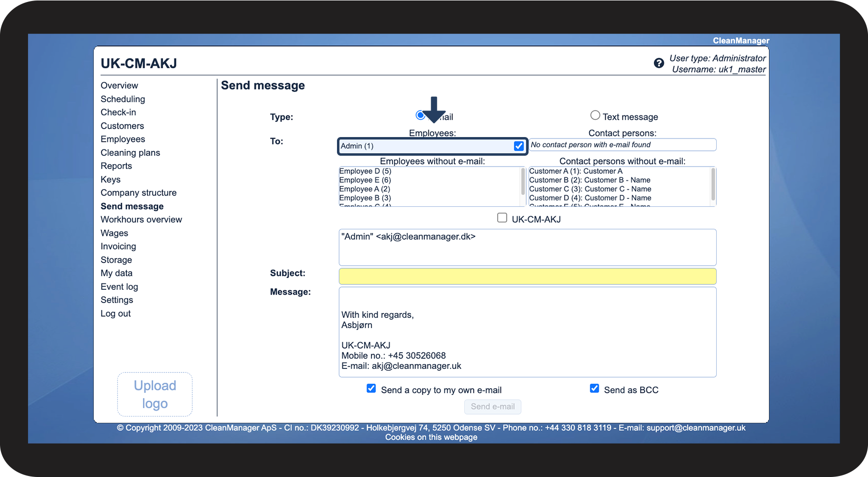868x477 pixels.
Task: Open Company structure
Action: [139, 193]
